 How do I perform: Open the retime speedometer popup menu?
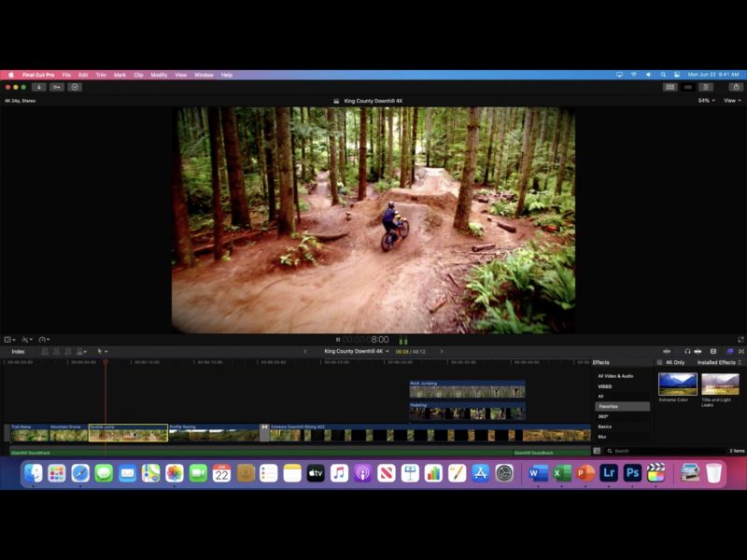tap(44, 340)
